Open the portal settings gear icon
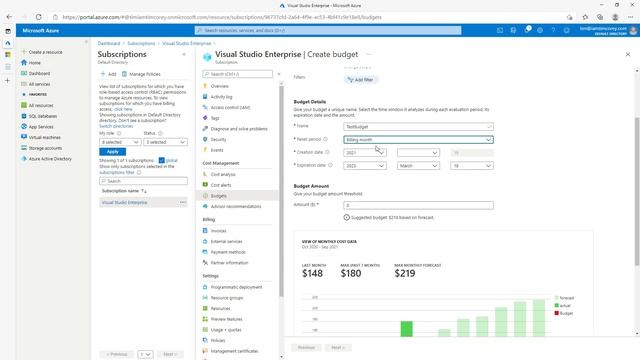The image size is (640, 360). pos(540,30)
